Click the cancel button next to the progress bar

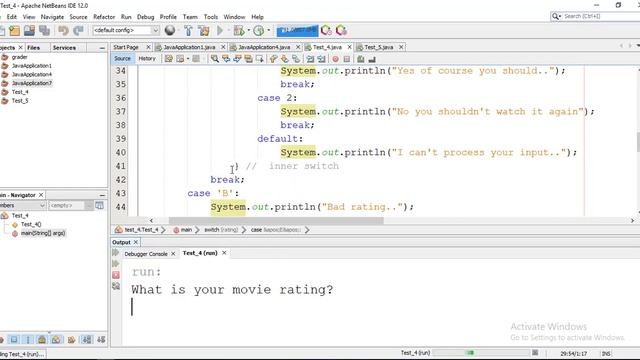[535, 353]
